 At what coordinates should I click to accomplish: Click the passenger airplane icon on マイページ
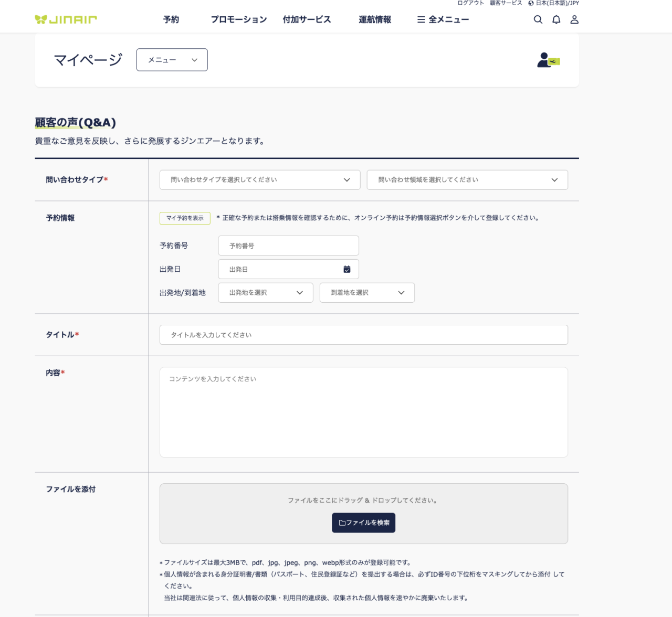pyautogui.click(x=548, y=60)
